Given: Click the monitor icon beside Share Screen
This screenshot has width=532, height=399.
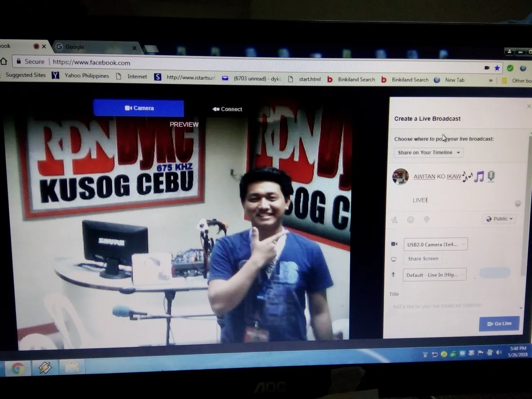Looking at the screenshot, I should tap(394, 259).
